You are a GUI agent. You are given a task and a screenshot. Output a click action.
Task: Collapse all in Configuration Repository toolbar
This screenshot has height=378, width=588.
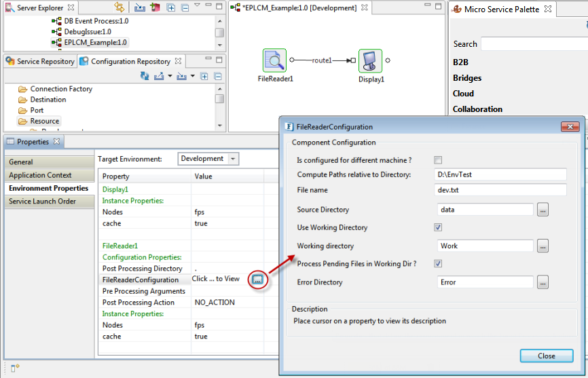pos(218,76)
